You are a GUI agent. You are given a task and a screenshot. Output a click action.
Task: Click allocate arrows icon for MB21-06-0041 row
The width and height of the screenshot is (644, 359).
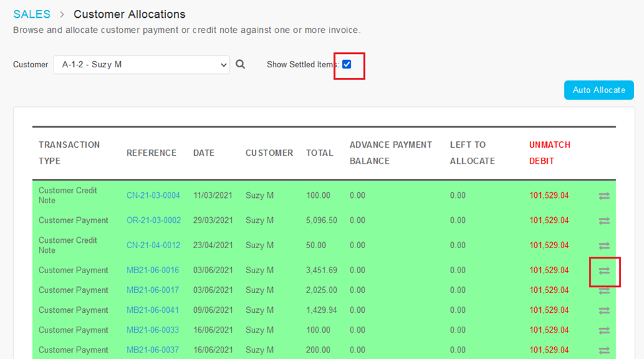(x=604, y=310)
